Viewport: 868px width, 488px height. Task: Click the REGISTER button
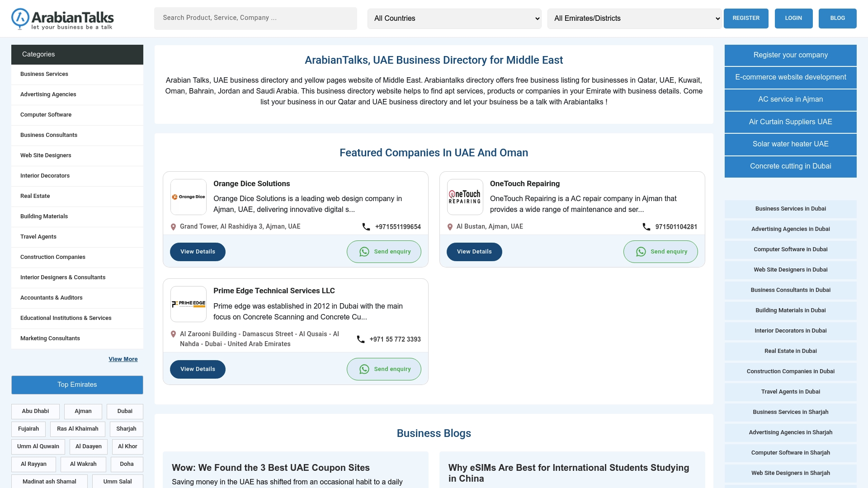click(745, 19)
